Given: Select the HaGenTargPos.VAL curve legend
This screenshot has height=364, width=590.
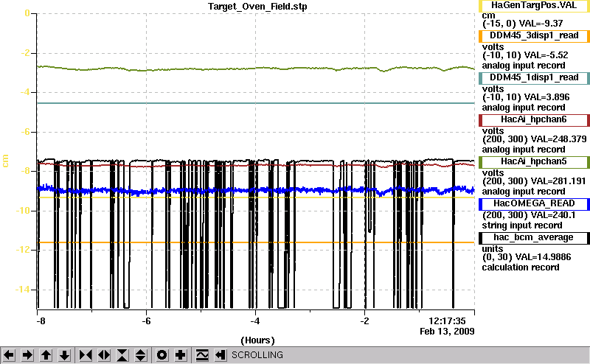Looking at the screenshot, I should [534, 6].
